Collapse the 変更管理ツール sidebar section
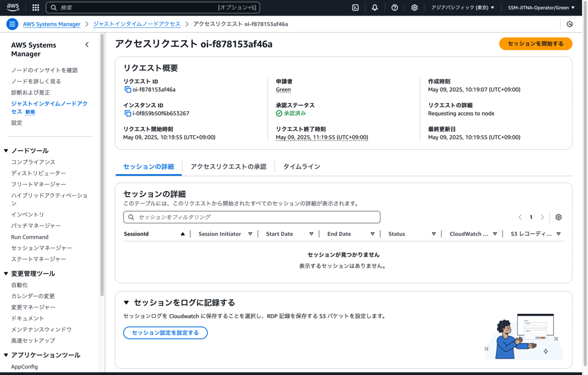Image resolution: width=588 pixels, height=375 pixels. 6,274
